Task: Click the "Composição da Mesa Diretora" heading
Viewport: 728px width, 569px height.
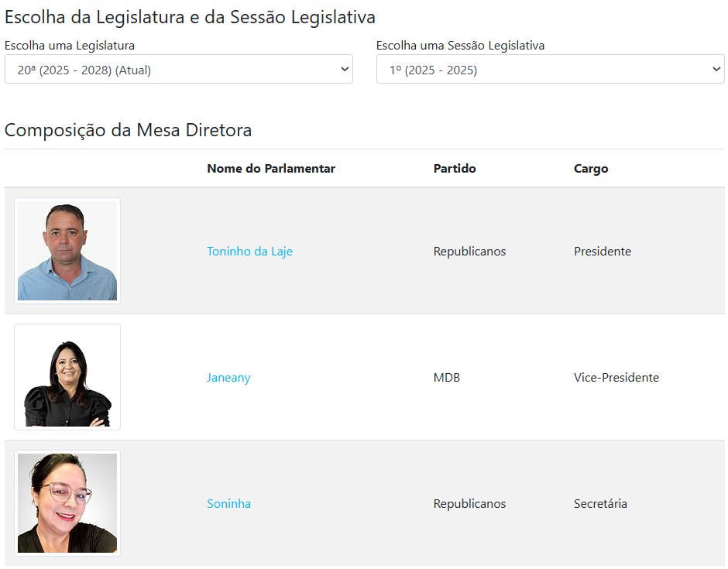Action: click(128, 130)
